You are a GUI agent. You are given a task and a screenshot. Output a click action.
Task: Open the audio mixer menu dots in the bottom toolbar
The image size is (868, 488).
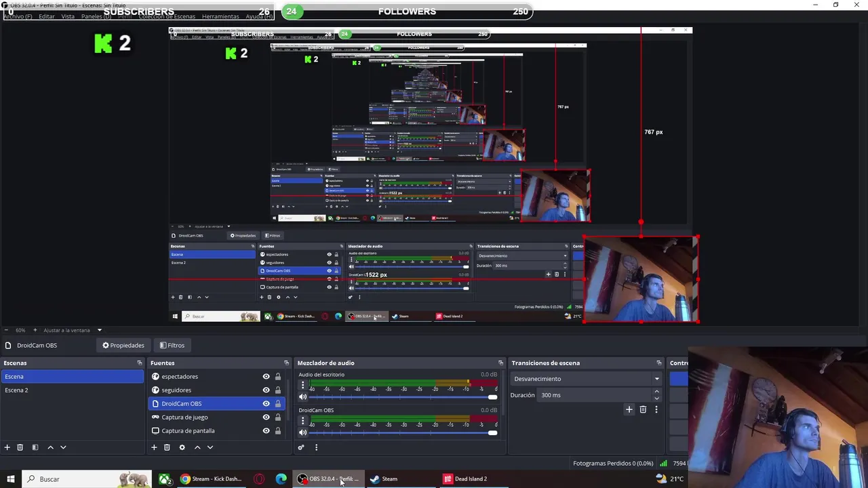[x=316, y=447]
